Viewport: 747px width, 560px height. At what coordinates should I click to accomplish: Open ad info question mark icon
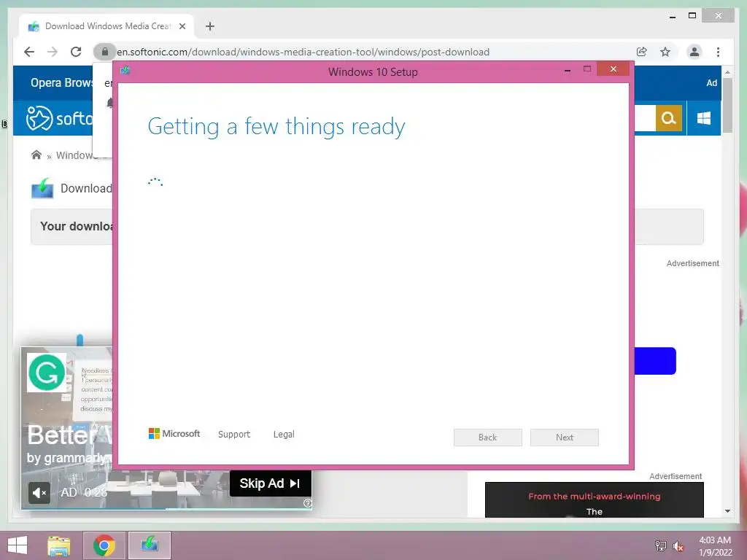click(307, 503)
